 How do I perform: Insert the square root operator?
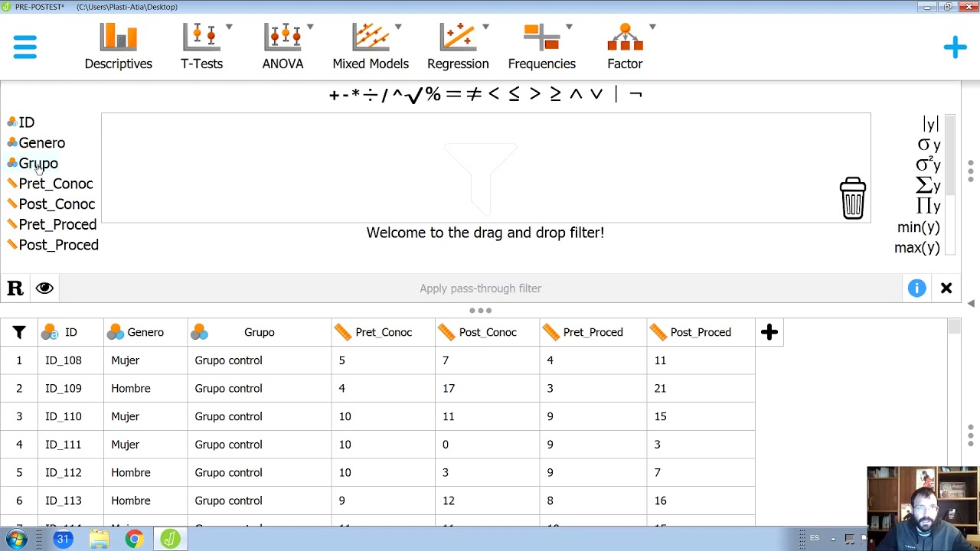[x=413, y=94]
